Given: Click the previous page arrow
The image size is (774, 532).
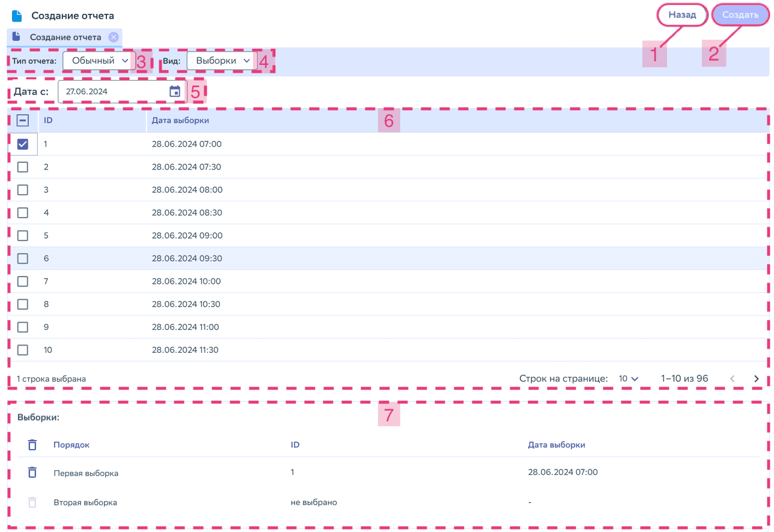Looking at the screenshot, I should click(x=733, y=379).
